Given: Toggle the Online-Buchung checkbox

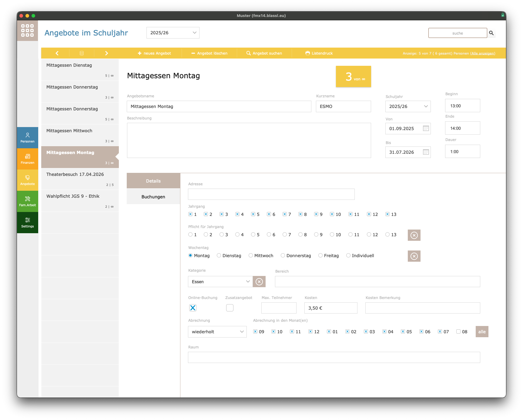Looking at the screenshot, I should tap(193, 308).
